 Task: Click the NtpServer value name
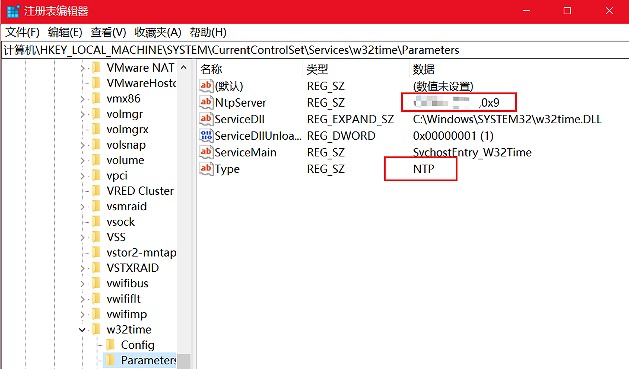240,103
